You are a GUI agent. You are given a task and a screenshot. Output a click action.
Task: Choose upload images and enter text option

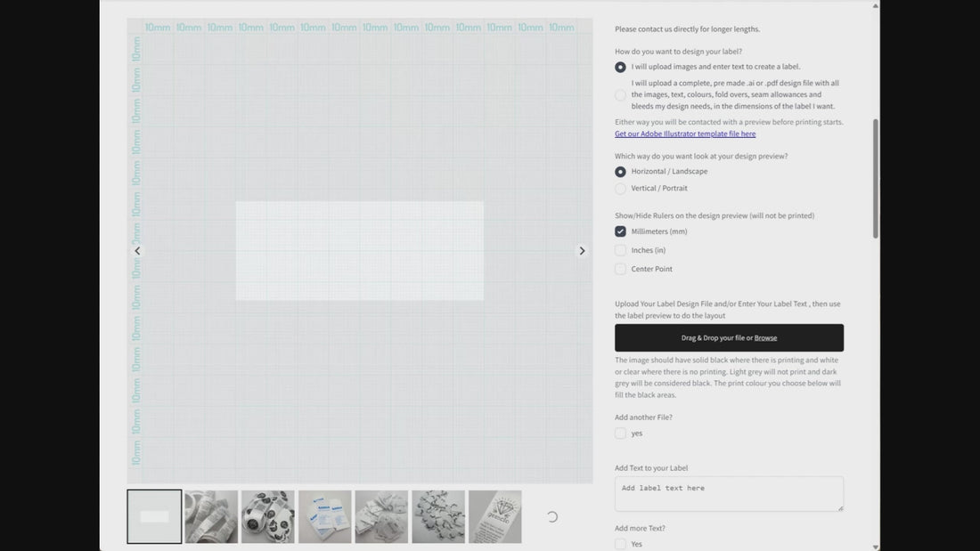620,67
